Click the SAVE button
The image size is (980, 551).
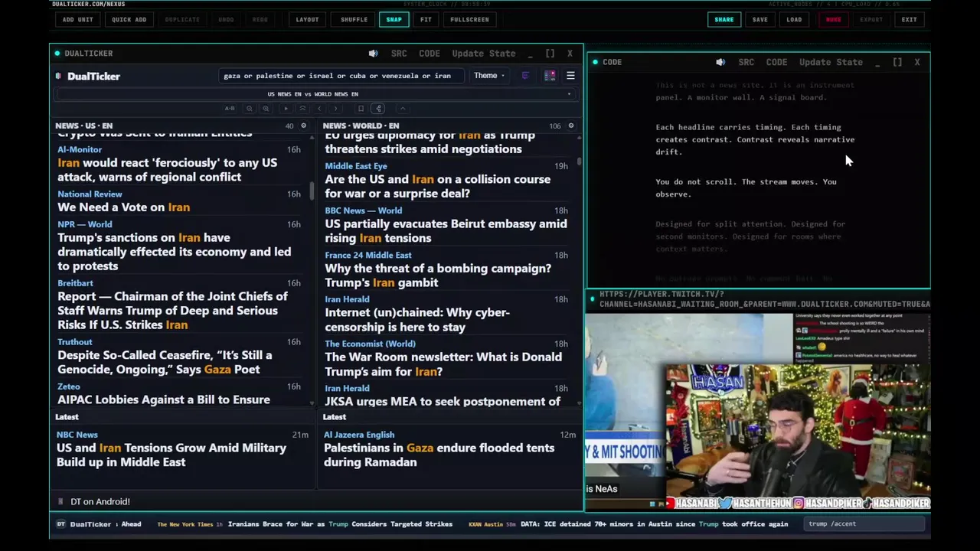click(x=759, y=19)
